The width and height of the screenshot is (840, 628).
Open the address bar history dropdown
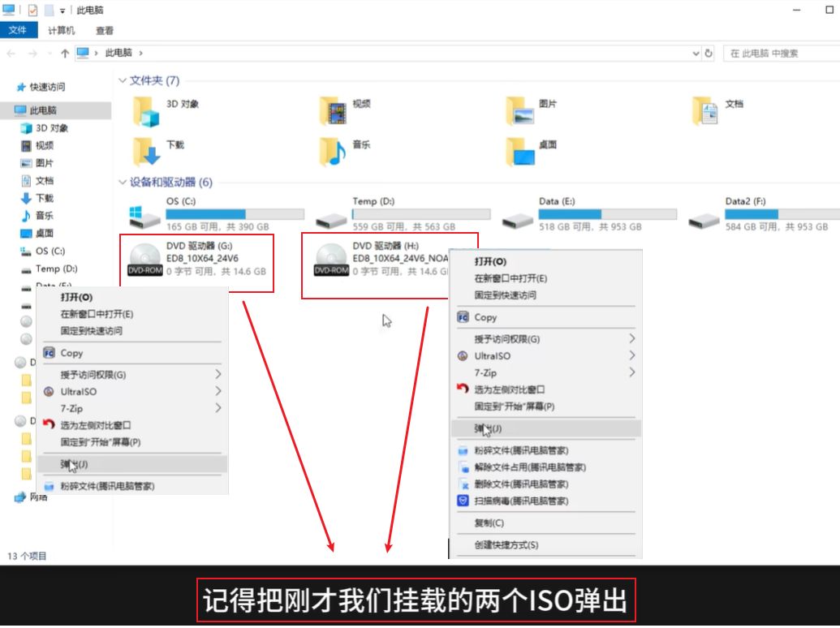tap(696, 54)
